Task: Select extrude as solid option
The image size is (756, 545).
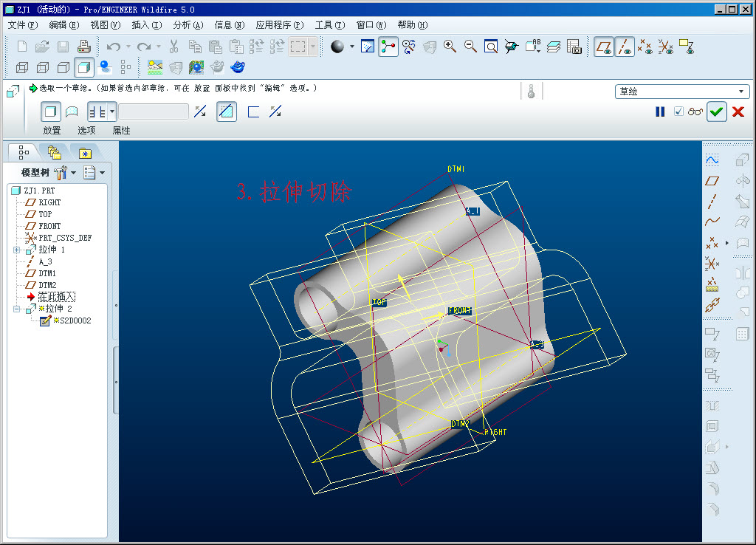Action: pyautogui.click(x=50, y=112)
